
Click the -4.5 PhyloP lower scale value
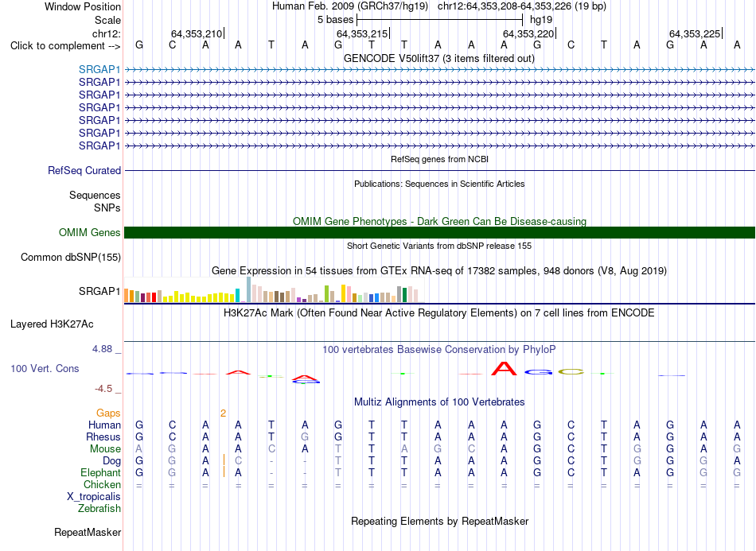pyautogui.click(x=103, y=389)
